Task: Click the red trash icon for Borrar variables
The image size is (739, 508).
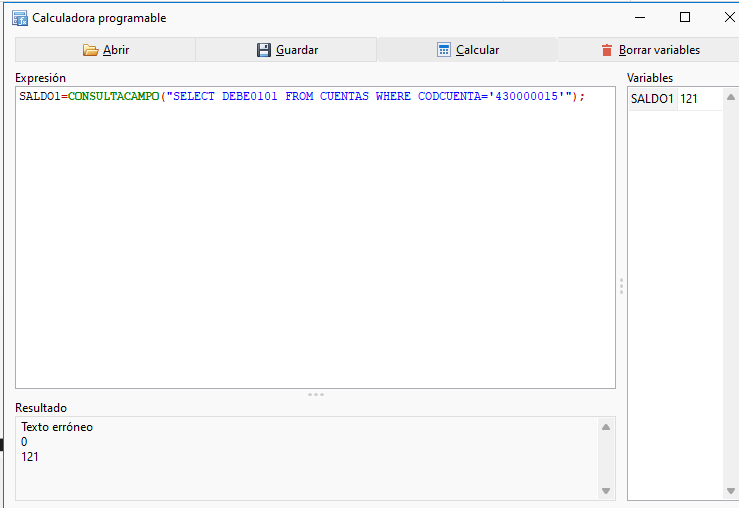Action: pos(606,50)
